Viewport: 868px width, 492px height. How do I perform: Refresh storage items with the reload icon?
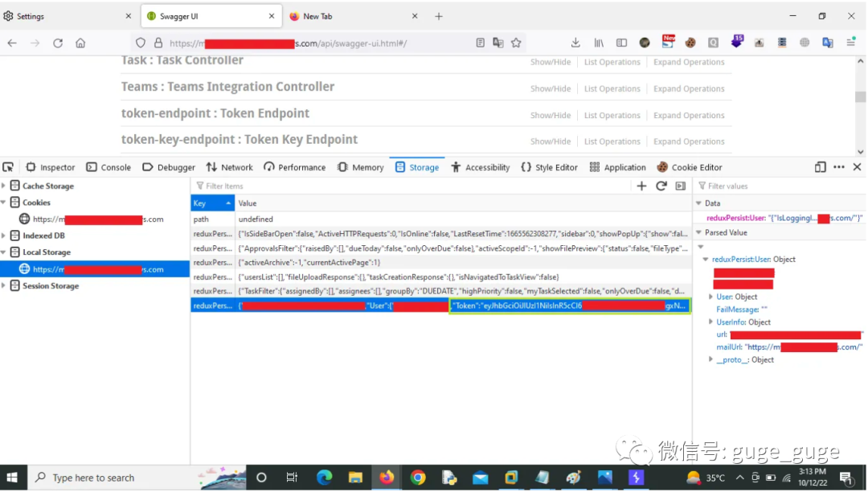(x=661, y=186)
